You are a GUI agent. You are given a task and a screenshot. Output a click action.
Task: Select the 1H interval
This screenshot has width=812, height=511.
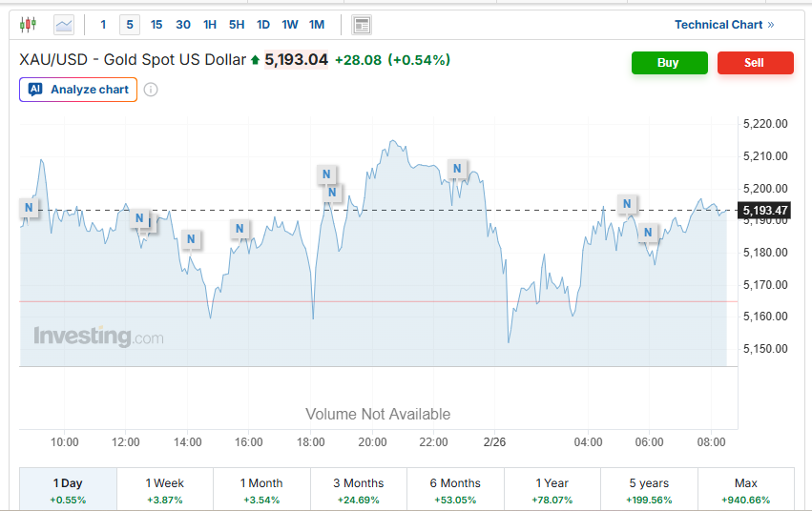(x=210, y=25)
